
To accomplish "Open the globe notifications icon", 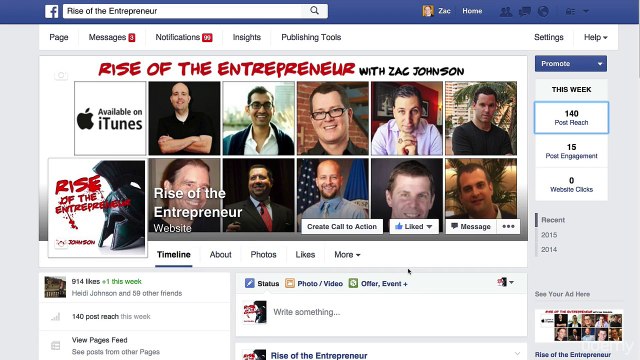I will [543, 11].
